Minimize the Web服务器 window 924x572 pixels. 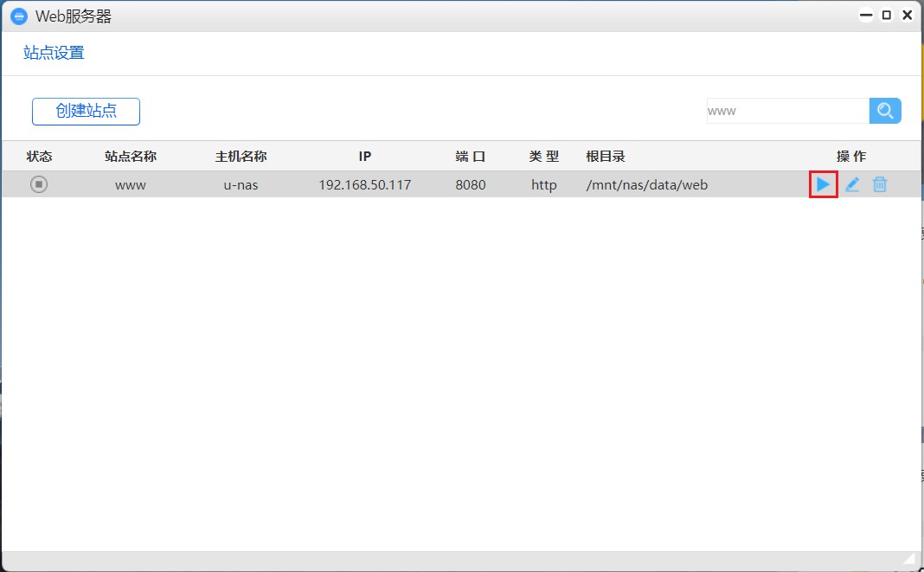click(x=865, y=15)
